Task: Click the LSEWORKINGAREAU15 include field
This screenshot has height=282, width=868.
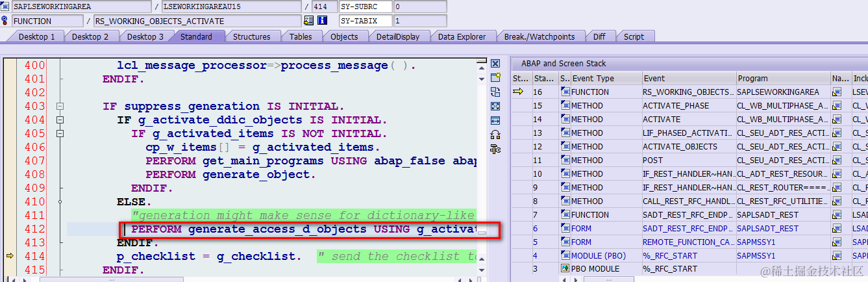Action: pos(230,7)
